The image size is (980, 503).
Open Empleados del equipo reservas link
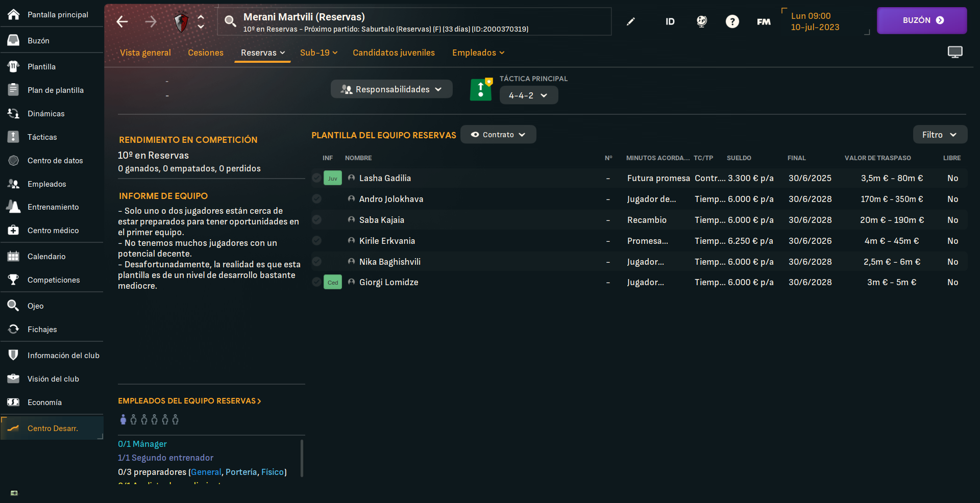189,401
